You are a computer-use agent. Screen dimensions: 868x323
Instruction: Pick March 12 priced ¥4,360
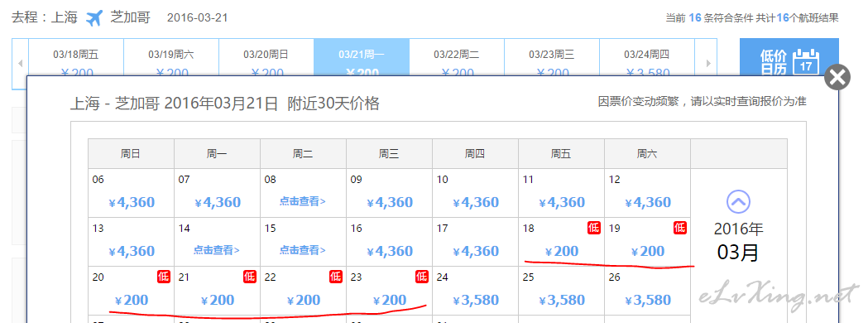pos(648,193)
